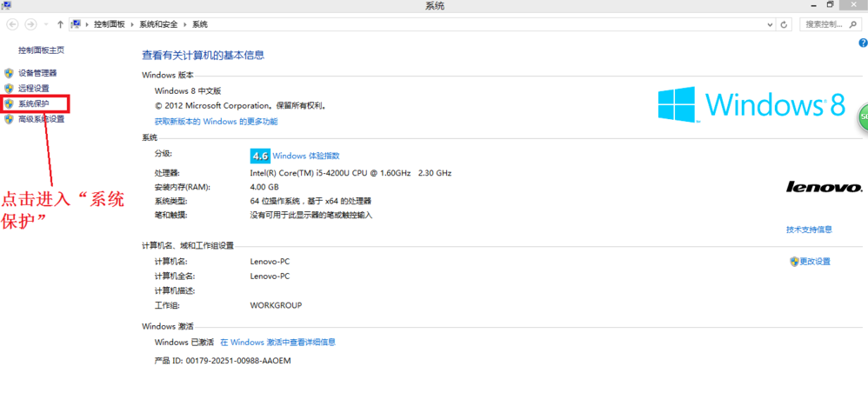
Task: Open 设备管理器 link
Action: point(37,72)
